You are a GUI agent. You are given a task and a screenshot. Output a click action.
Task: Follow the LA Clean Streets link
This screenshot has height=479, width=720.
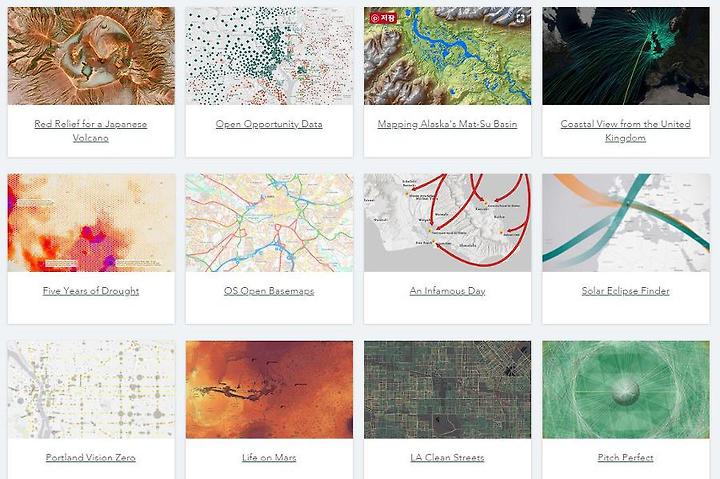coord(447,457)
